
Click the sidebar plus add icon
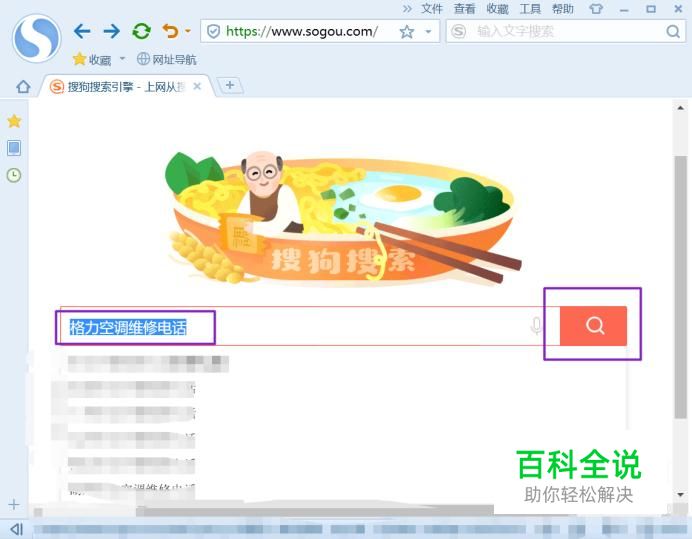point(14,504)
